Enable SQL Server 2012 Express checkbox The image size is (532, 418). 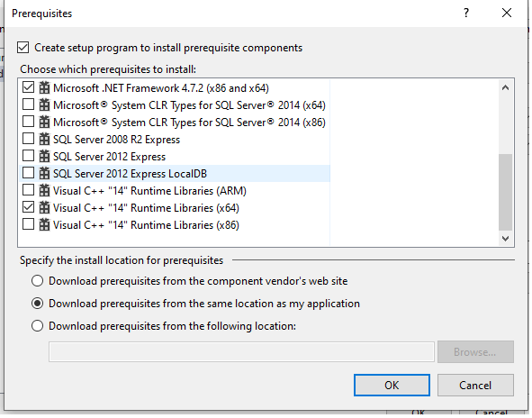coord(29,156)
